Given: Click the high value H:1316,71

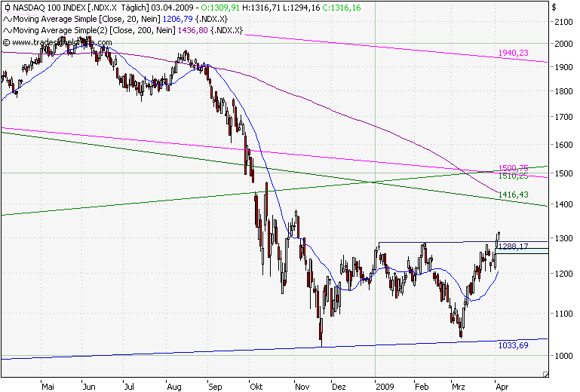Looking at the screenshot, I should click(x=262, y=8).
